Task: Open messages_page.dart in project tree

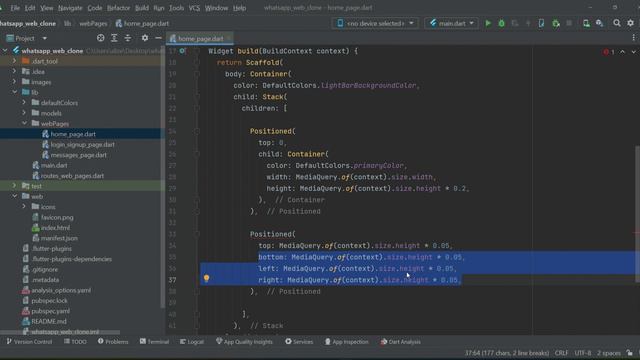Action: click(78, 155)
